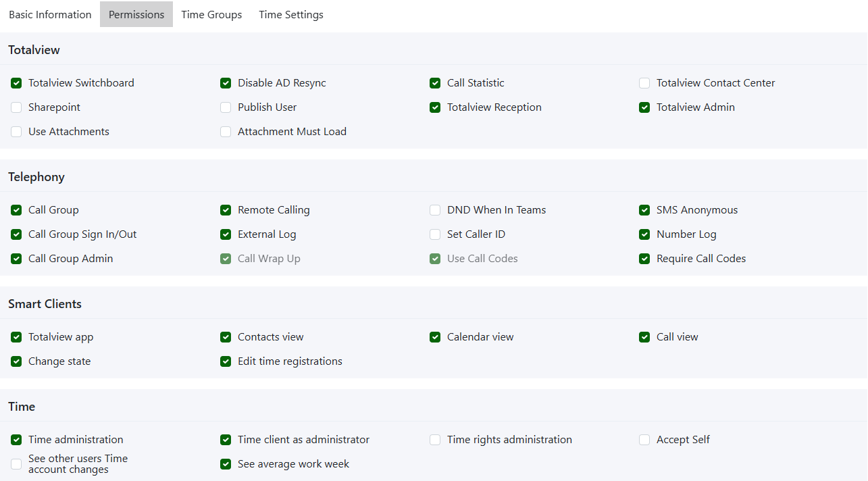The width and height of the screenshot is (868, 481).
Task: Tick the Use Attachments checkbox
Action: click(16, 132)
